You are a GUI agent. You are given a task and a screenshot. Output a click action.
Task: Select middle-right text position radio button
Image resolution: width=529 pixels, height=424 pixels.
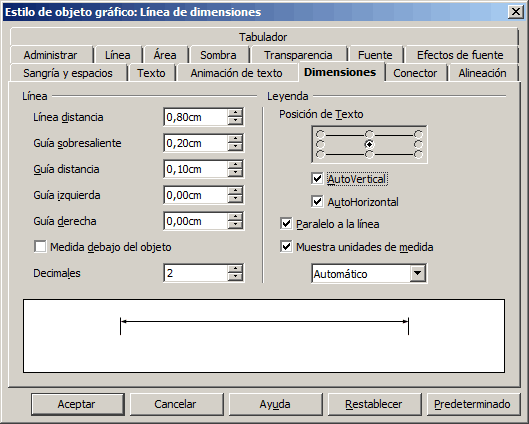(418, 144)
